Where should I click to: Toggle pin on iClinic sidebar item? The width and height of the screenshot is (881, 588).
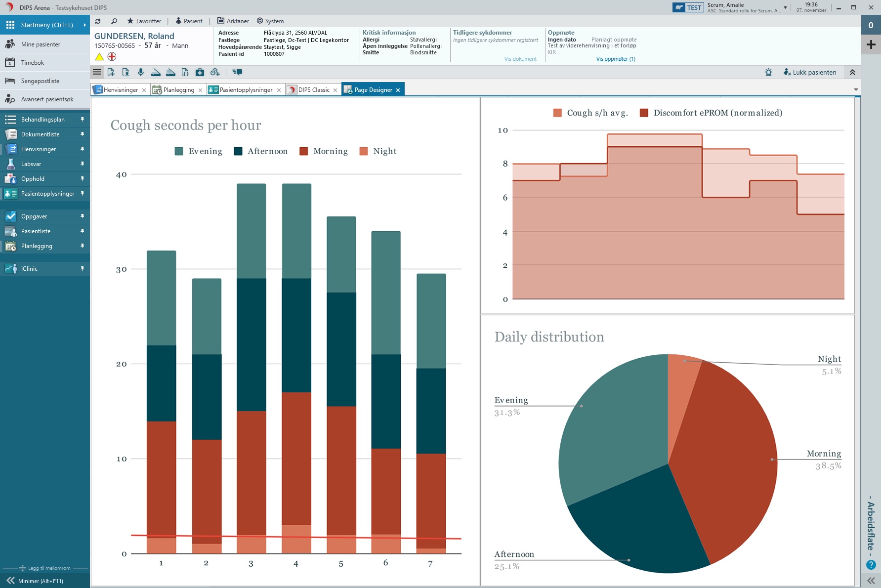click(x=83, y=268)
